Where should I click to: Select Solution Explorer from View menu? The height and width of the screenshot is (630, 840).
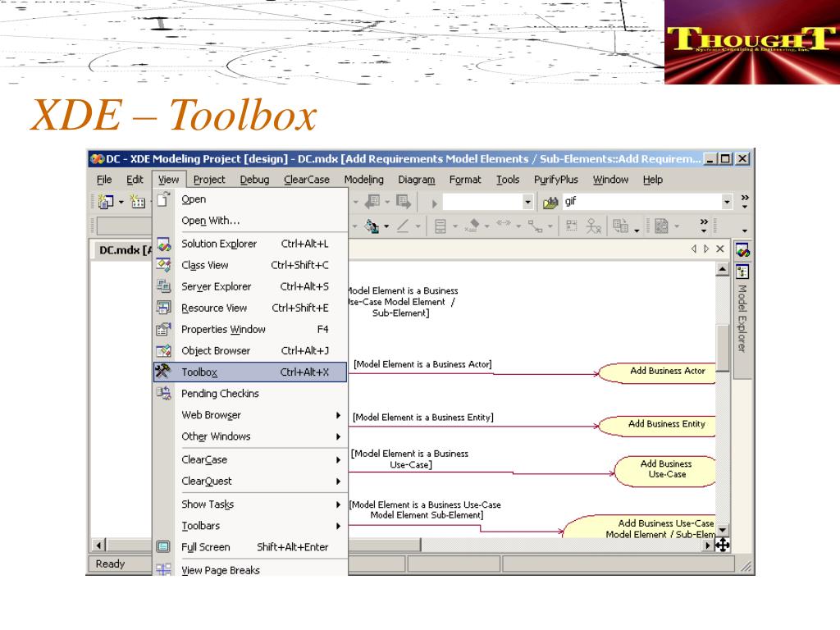(250, 244)
